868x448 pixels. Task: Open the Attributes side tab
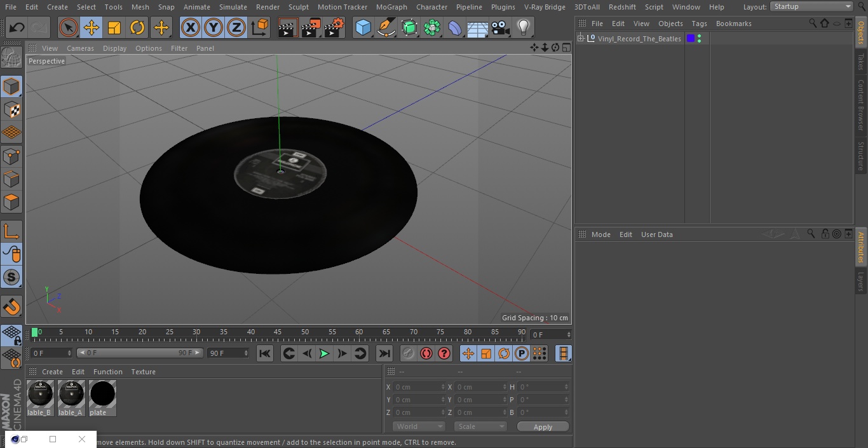pos(861,247)
